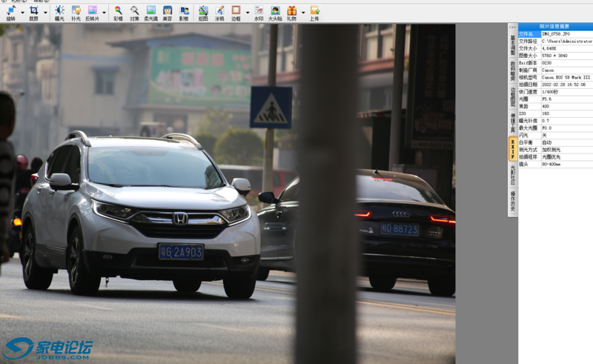
Task: Select the lens value 80-400mm
Action: pos(551,165)
